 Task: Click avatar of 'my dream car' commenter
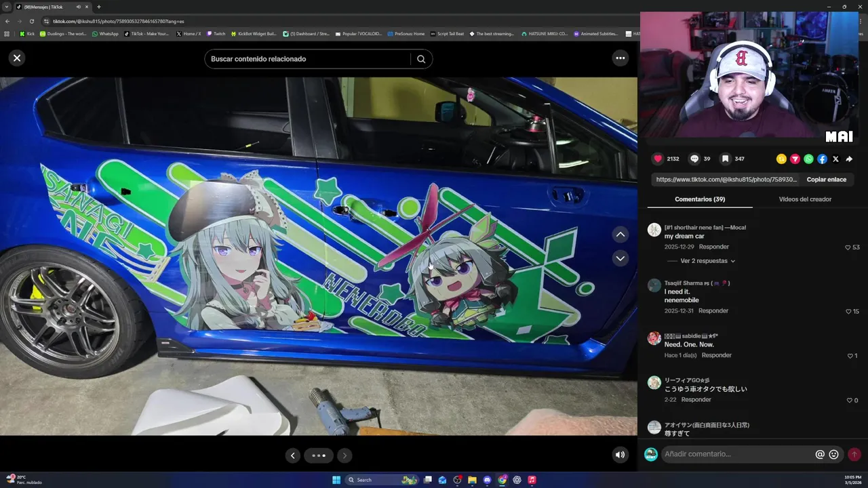pyautogui.click(x=654, y=230)
